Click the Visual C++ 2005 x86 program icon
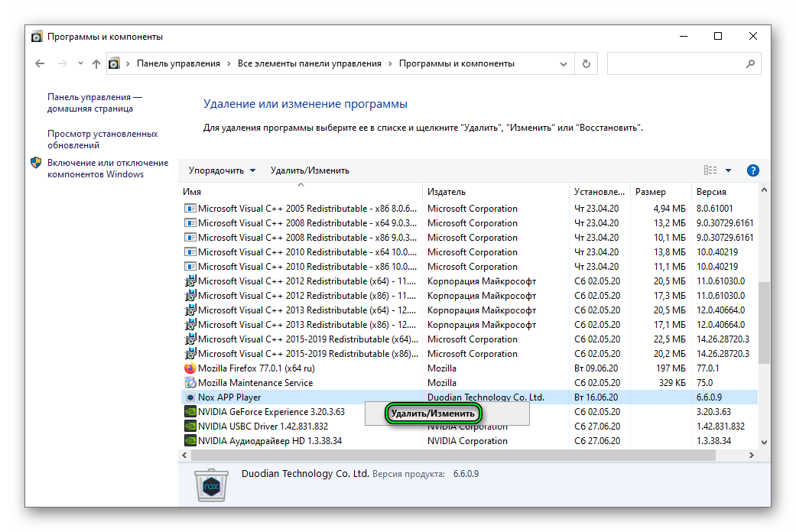 [190, 209]
